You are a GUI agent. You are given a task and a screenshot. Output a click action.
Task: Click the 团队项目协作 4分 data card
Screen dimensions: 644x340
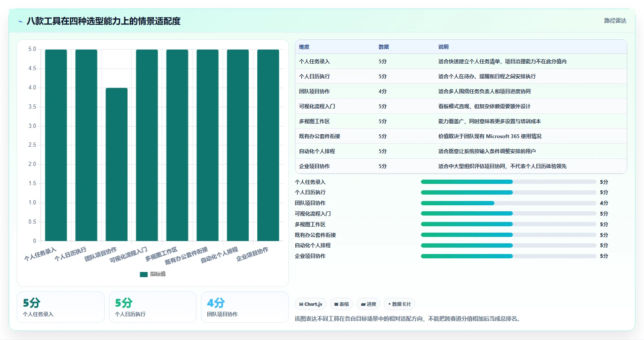point(245,307)
